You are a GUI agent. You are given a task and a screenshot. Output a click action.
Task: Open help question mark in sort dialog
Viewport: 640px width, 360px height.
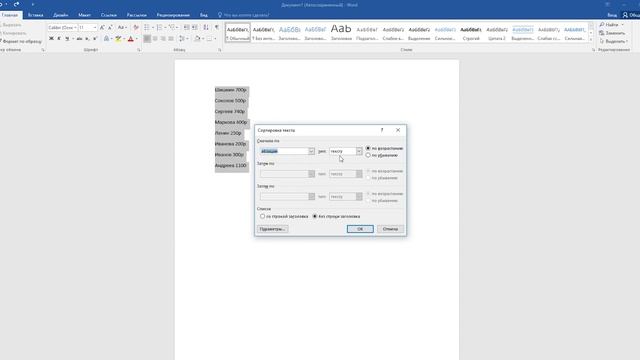(382, 130)
